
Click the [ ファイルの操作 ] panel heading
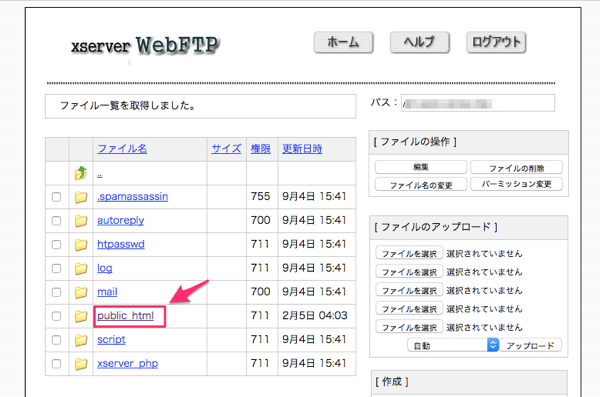pos(415,142)
